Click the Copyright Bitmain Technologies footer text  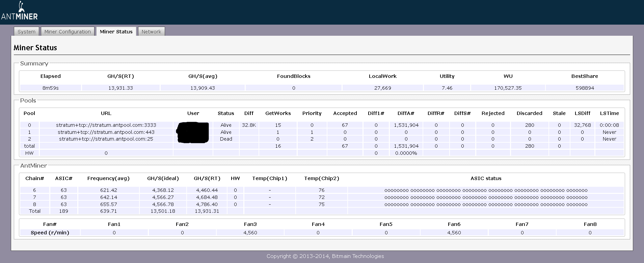click(x=325, y=256)
